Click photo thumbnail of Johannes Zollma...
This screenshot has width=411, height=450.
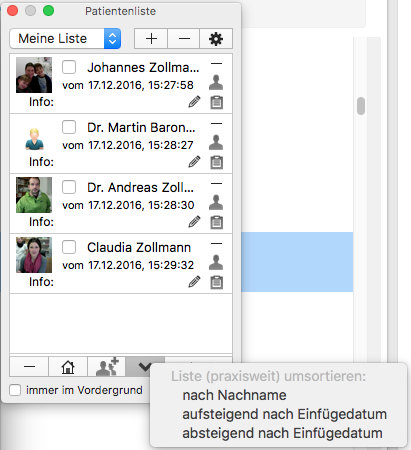click(34, 75)
